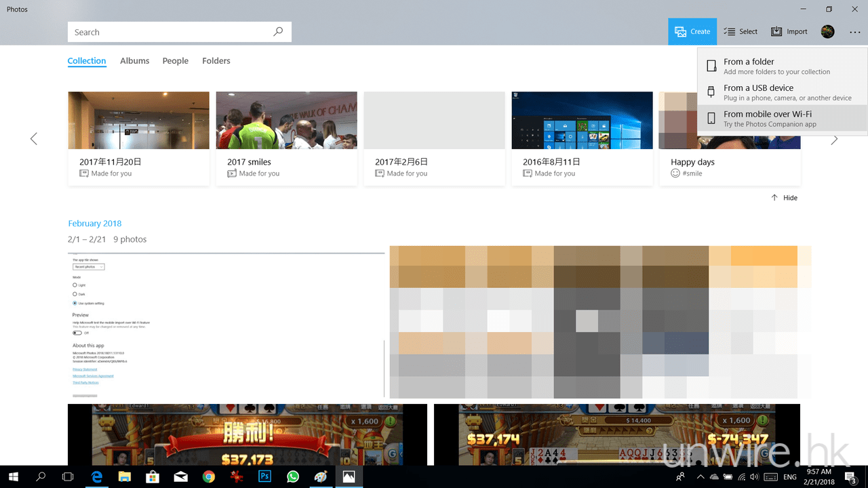Type in the Search box
868x488 pixels.
point(170,32)
